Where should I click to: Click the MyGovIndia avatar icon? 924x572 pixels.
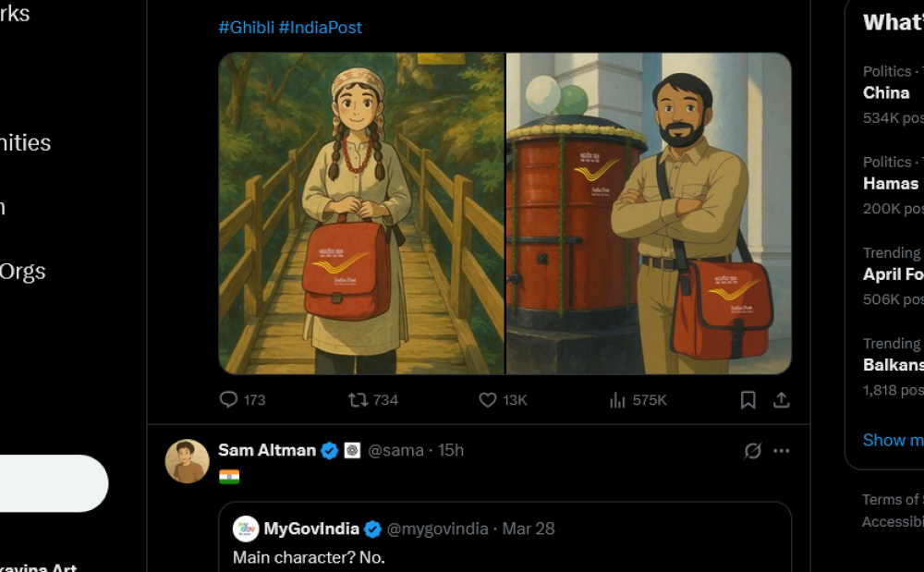(x=246, y=529)
